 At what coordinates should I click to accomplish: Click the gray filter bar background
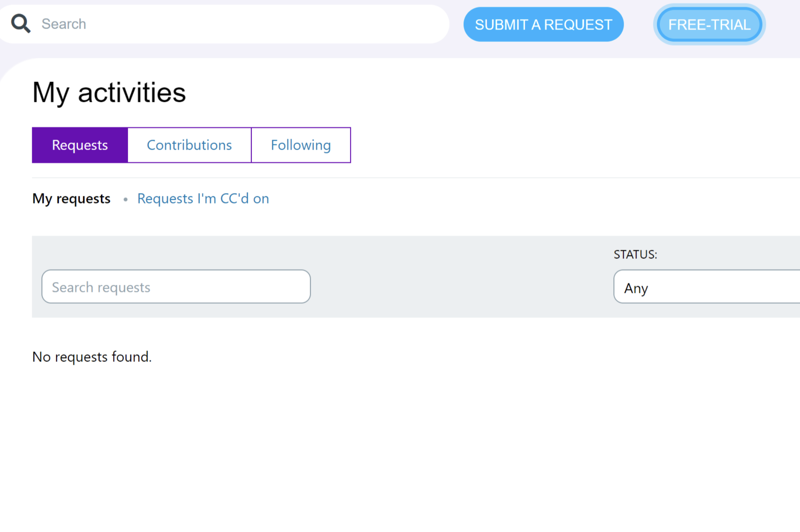(448, 277)
